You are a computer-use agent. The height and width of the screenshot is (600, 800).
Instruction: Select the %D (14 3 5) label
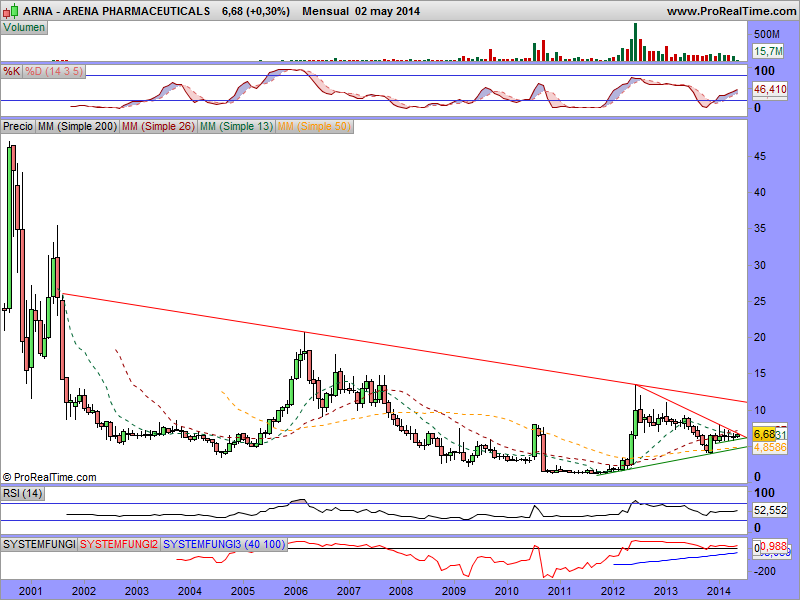click(x=54, y=71)
